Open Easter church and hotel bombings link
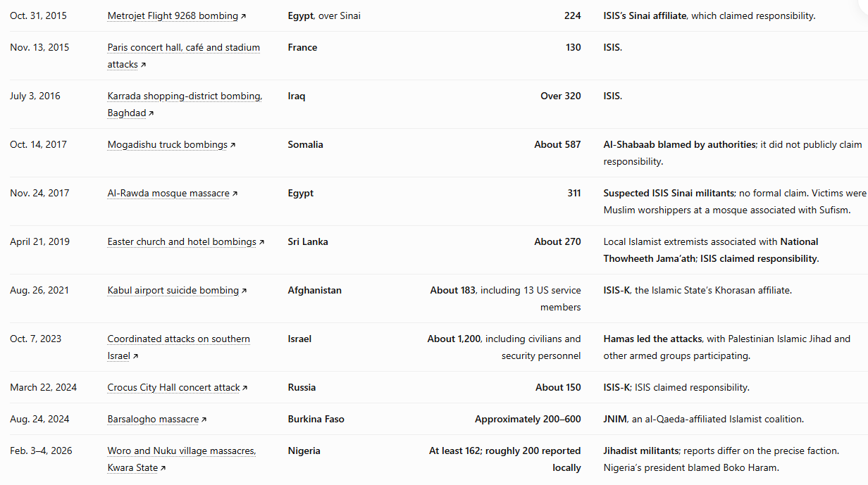868x485 pixels. 182,241
